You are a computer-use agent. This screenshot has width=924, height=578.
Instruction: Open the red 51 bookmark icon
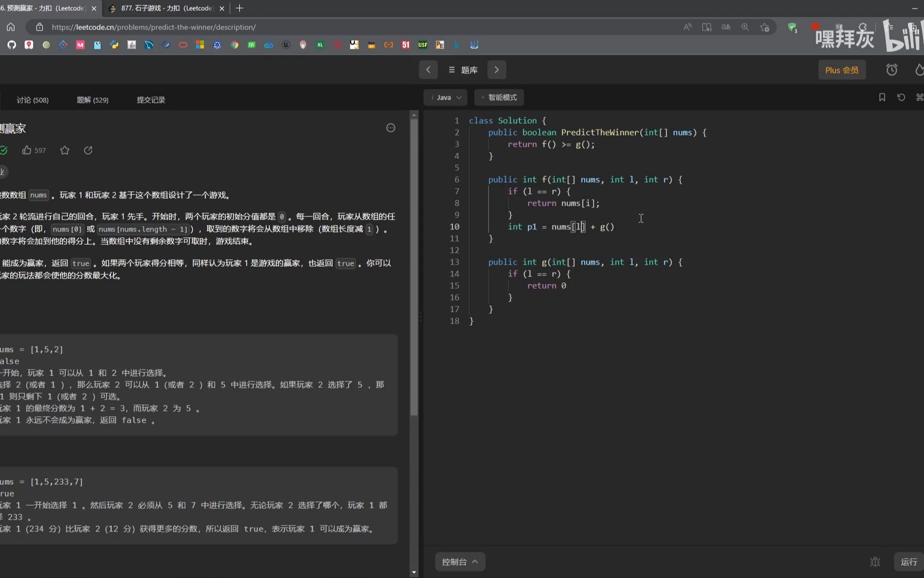[406, 45]
